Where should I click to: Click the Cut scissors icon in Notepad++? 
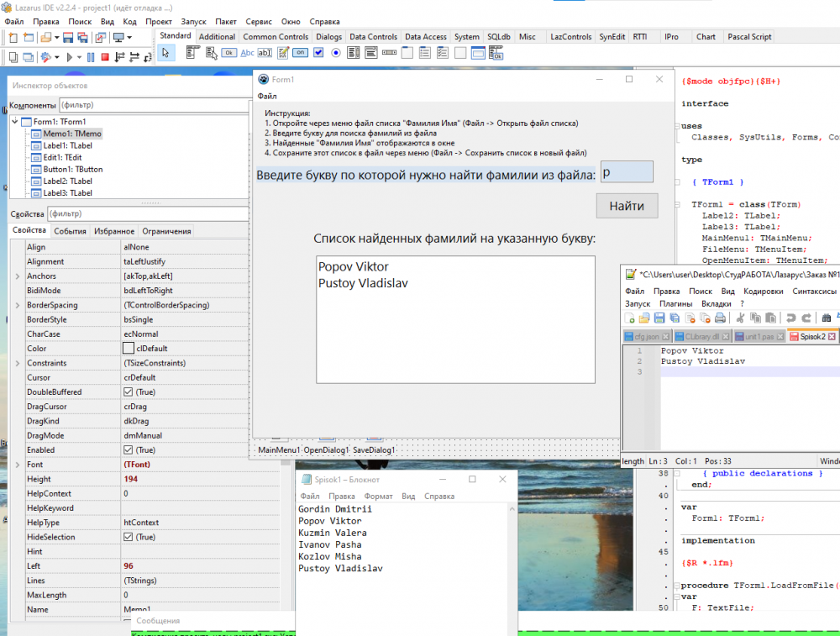pos(740,318)
